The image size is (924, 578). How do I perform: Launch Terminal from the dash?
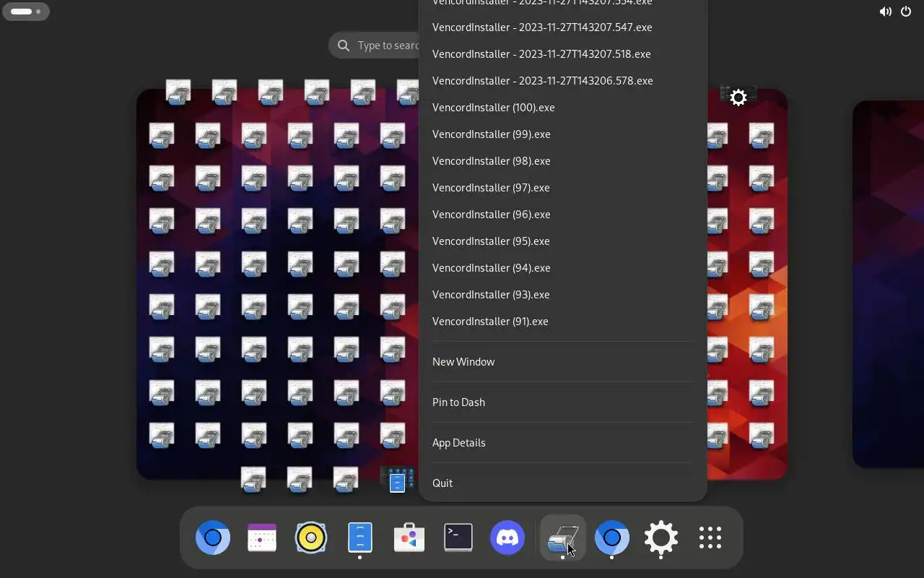point(458,538)
